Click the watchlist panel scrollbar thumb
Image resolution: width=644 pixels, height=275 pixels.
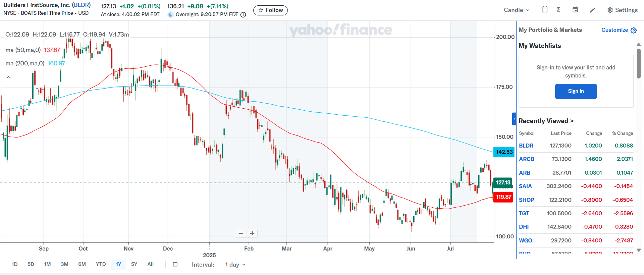[x=639, y=64]
